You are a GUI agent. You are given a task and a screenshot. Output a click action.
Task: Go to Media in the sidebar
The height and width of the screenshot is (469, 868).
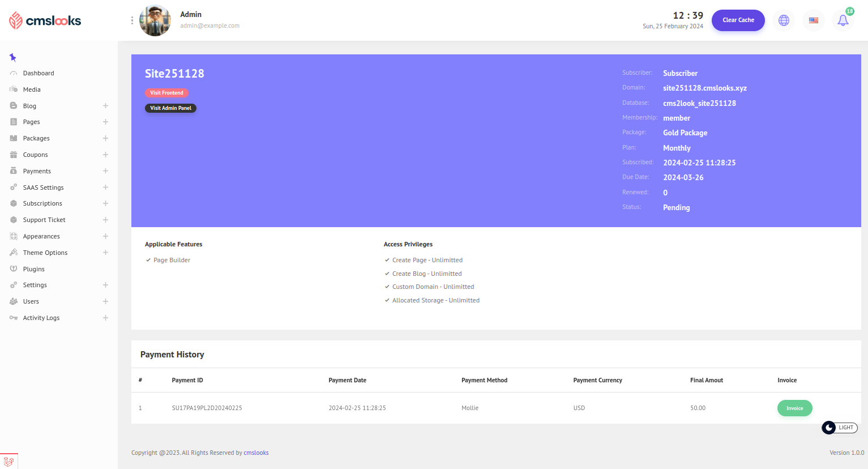click(x=32, y=89)
